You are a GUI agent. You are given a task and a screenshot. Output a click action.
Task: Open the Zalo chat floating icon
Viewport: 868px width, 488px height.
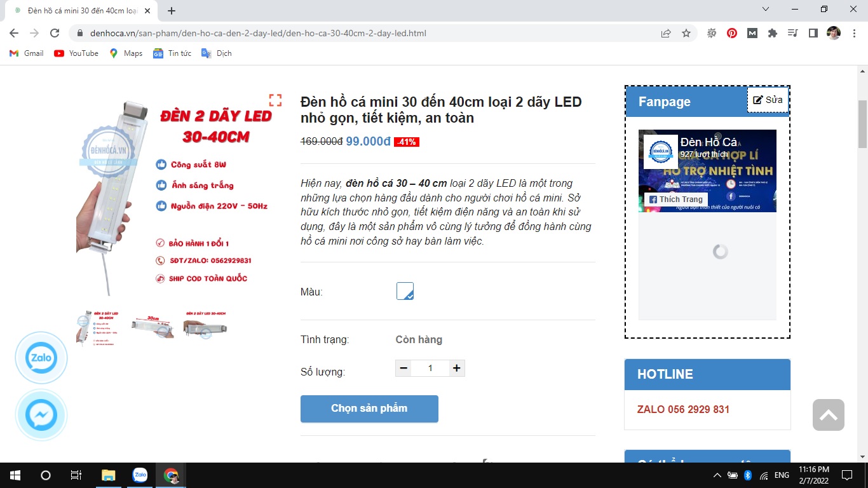41,358
